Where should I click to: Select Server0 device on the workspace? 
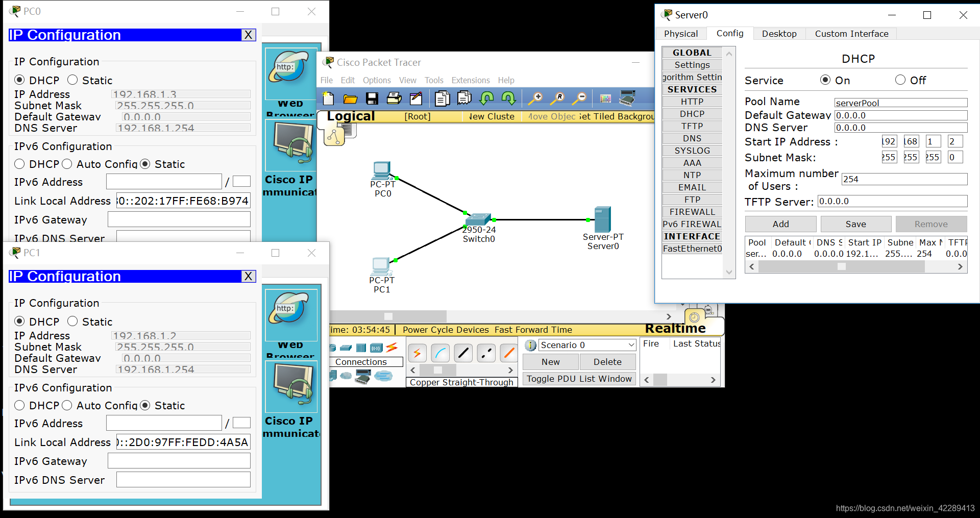603,219
